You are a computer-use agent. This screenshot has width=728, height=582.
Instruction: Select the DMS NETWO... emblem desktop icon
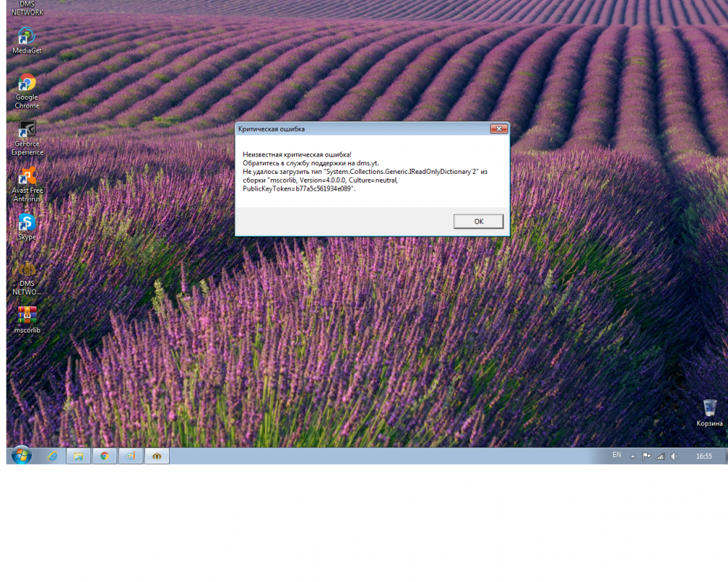(x=27, y=269)
